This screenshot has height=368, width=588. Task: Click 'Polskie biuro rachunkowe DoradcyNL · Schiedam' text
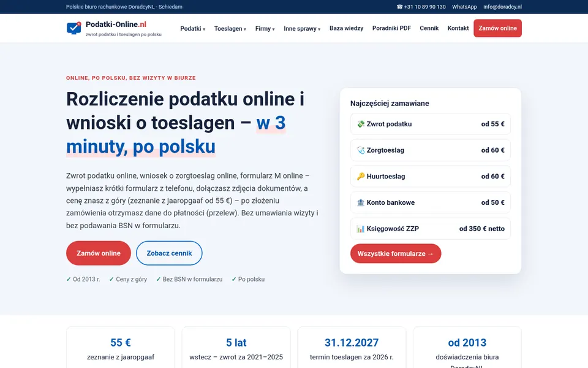coord(124,7)
